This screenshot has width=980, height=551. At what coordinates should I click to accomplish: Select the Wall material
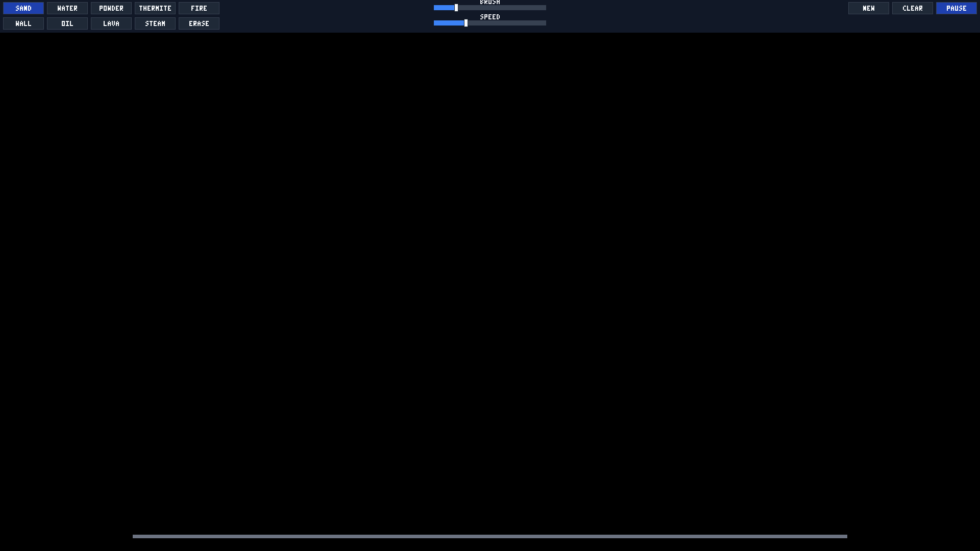23,23
